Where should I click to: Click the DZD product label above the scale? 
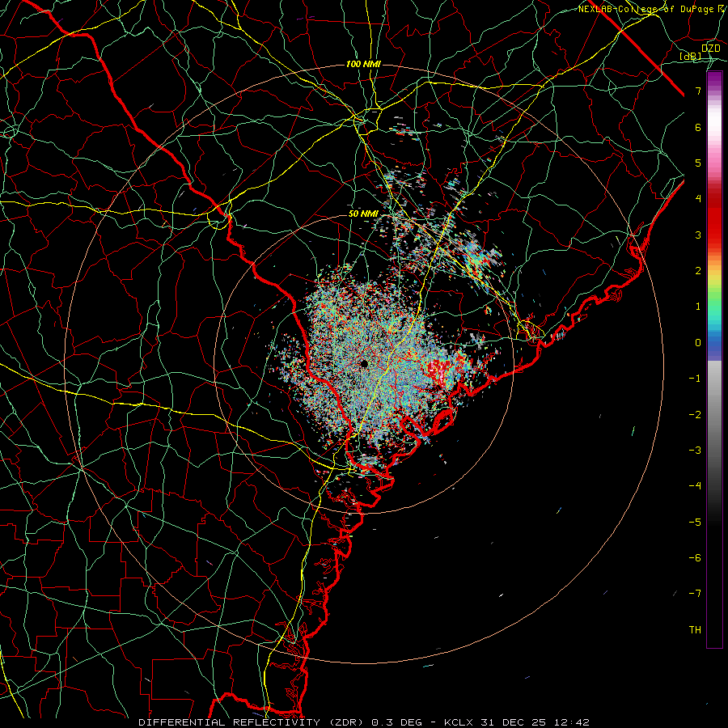click(x=710, y=49)
